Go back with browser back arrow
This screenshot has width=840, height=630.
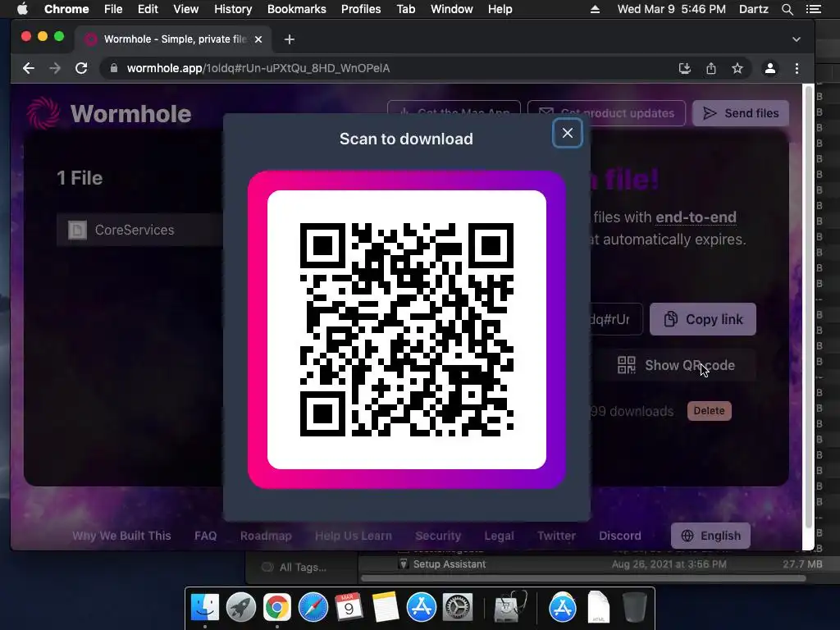pyautogui.click(x=29, y=68)
